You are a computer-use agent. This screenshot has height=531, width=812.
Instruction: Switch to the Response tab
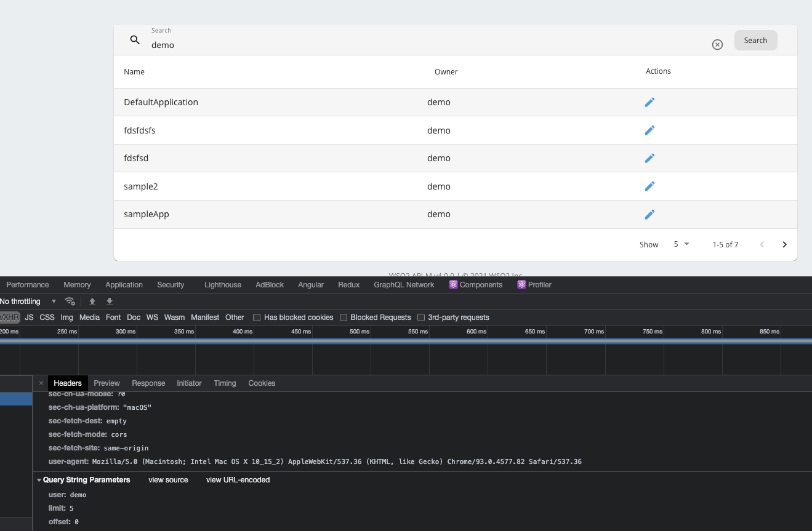point(148,383)
